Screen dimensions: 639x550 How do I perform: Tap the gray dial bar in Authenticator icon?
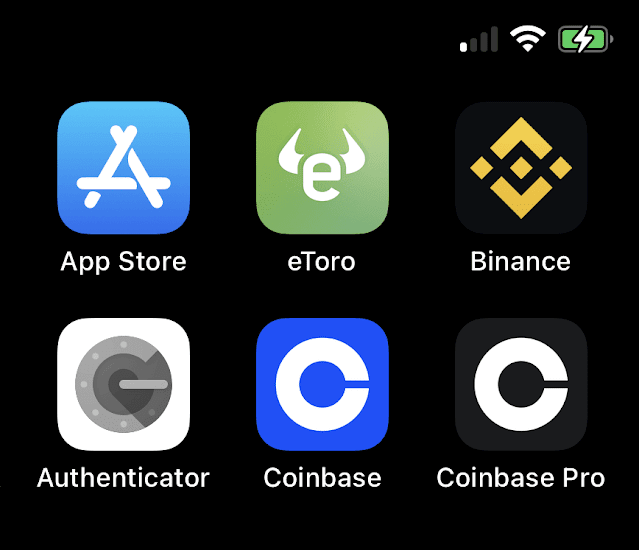143,384
